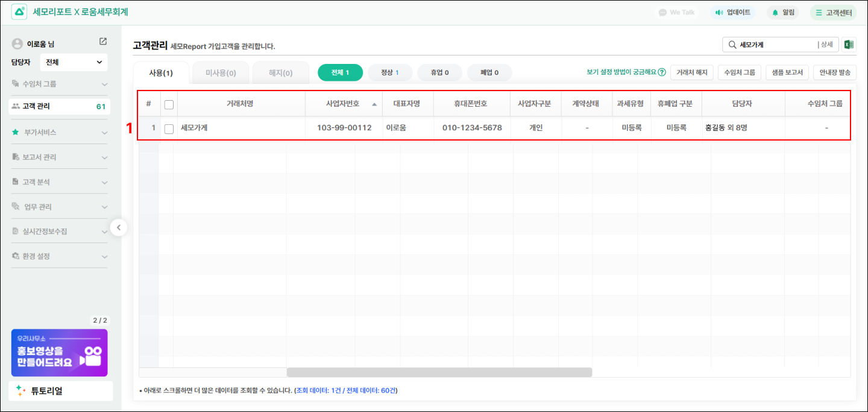Image resolution: width=868 pixels, height=412 pixels.
Task: Click the help question mark icon
Action: (662, 72)
